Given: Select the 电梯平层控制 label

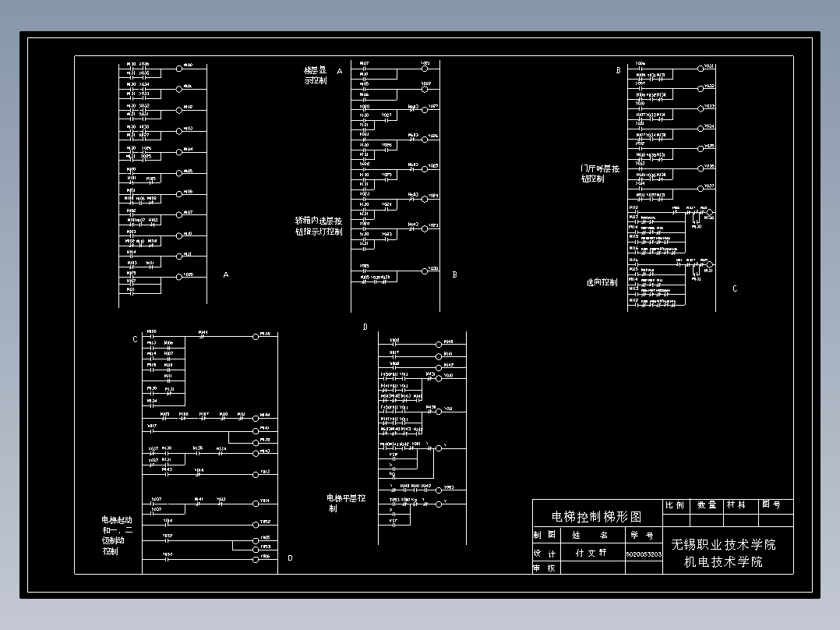Looking at the screenshot, I should click(346, 503).
